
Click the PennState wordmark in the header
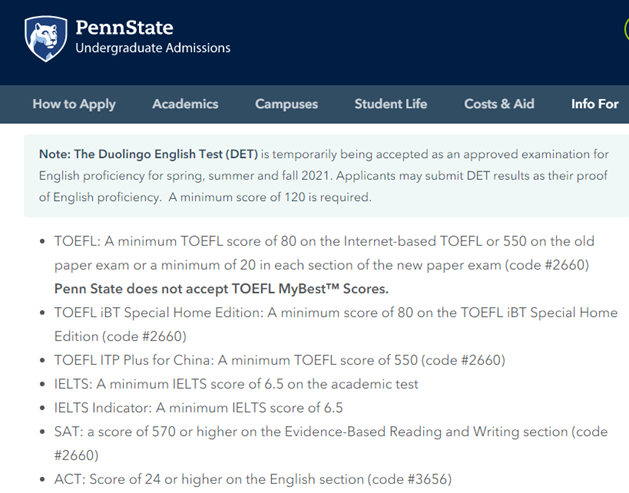124,26
